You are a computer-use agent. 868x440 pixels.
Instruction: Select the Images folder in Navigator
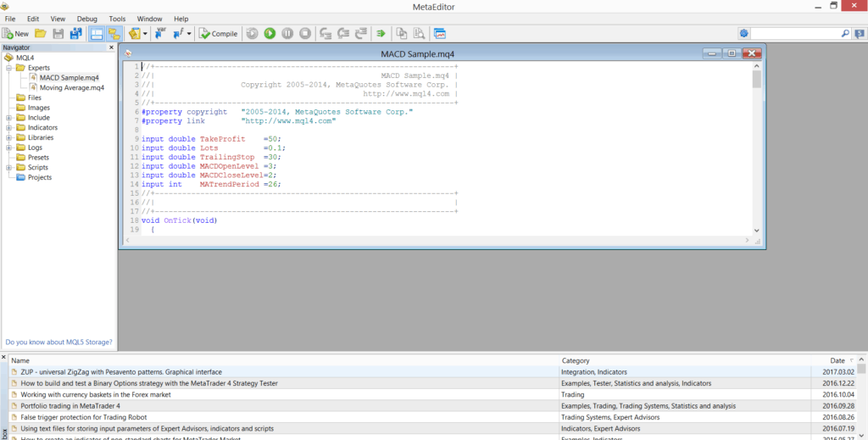[x=39, y=108]
